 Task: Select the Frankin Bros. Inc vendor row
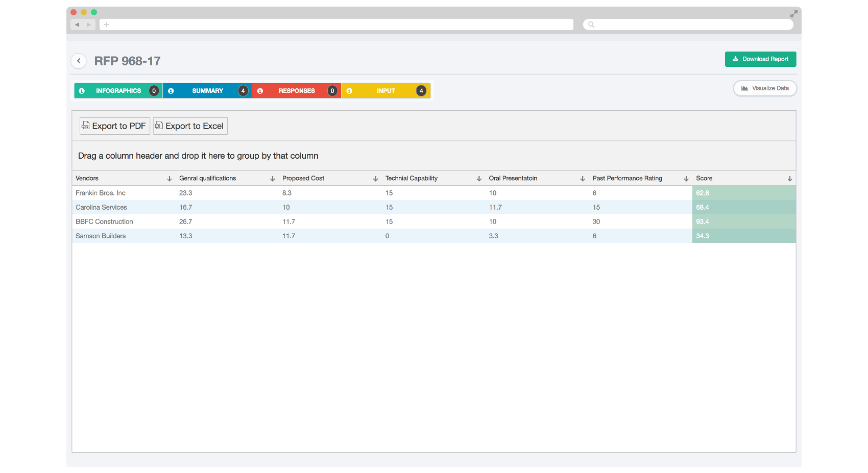[434, 193]
